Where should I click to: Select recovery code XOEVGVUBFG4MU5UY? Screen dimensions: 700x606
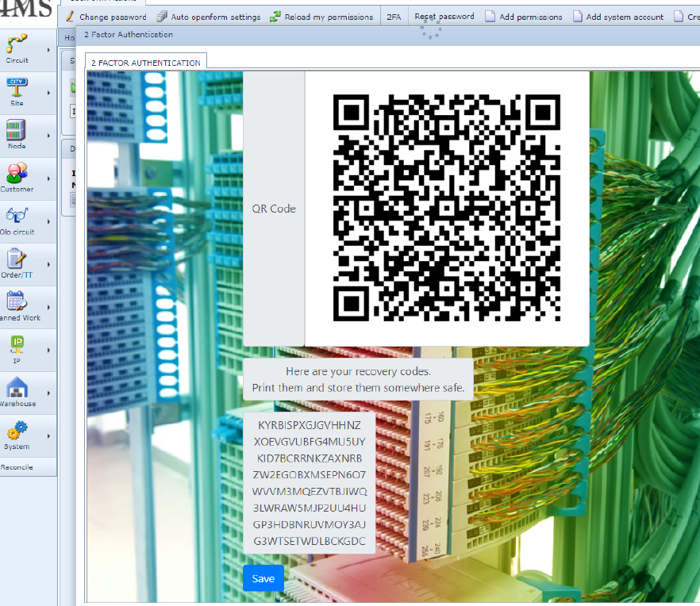click(x=310, y=442)
